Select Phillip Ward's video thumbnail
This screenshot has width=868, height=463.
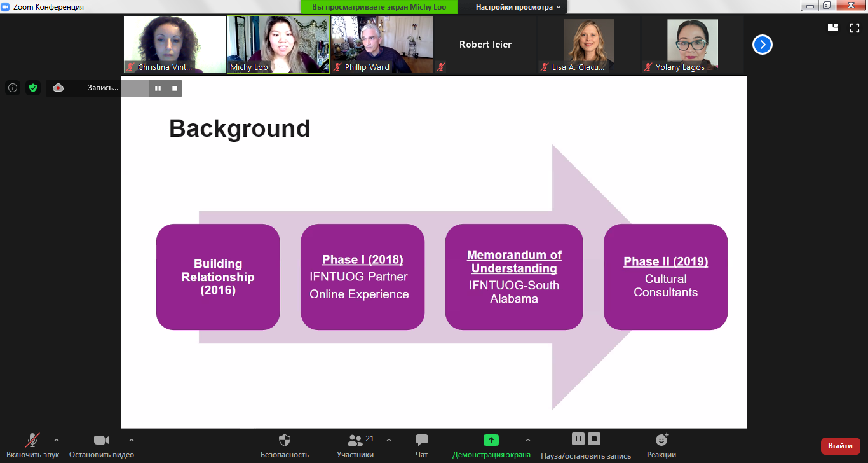click(382, 45)
